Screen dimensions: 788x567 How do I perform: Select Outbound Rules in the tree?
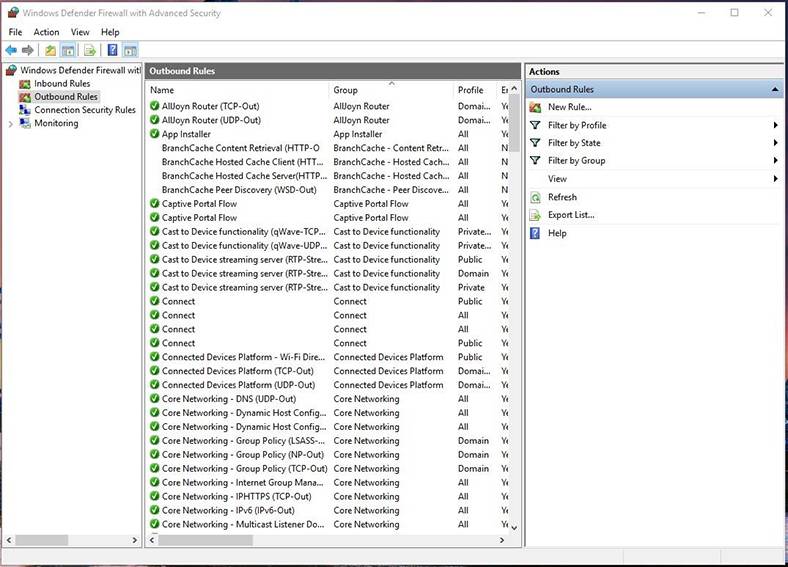65,97
